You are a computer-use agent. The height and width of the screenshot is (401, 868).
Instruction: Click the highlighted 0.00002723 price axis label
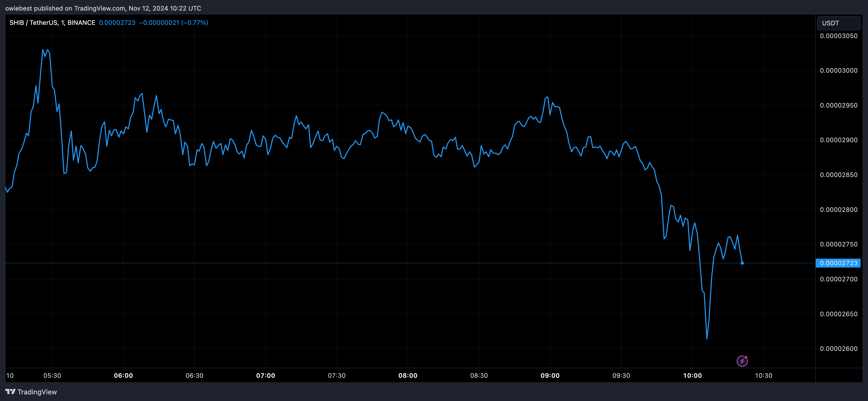coord(838,263)
